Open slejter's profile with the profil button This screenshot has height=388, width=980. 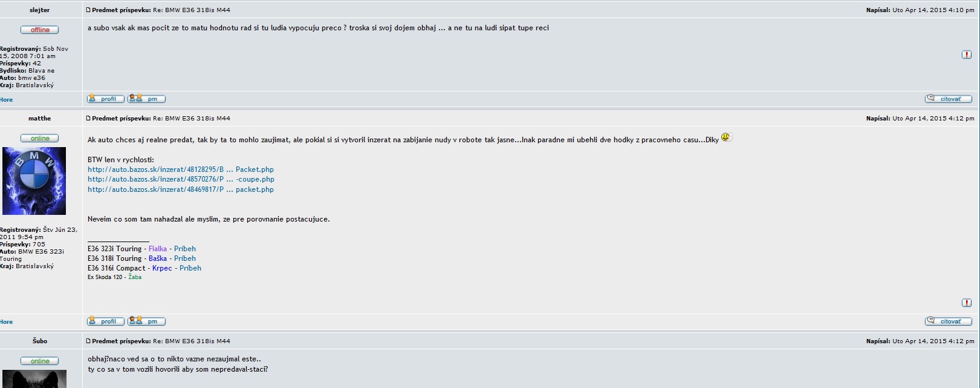[106, 99]
